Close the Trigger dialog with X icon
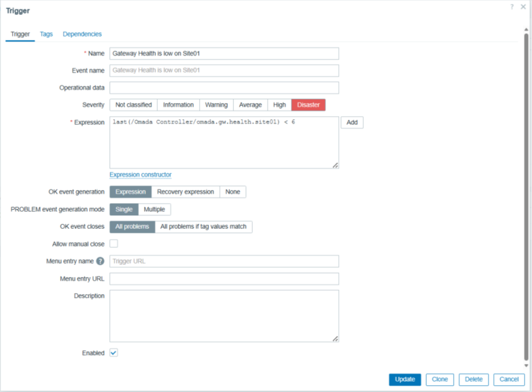 tap(523, 7)
